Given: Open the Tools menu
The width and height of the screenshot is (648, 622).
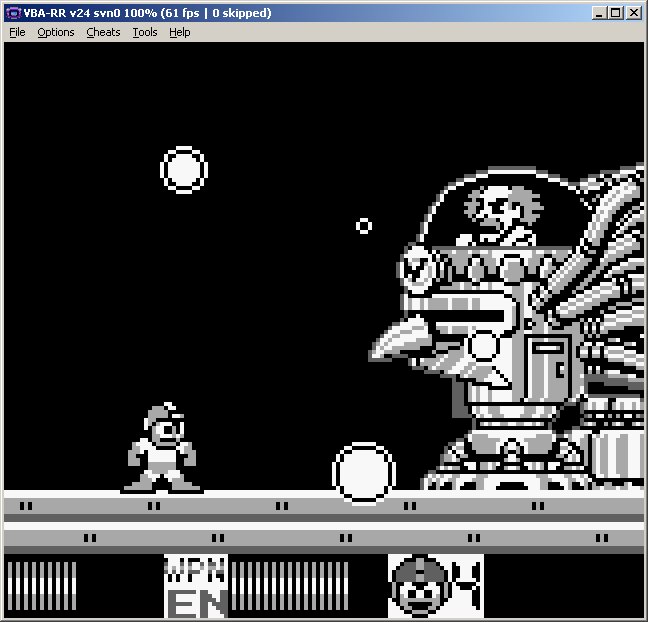Looking at the screenshot, I should (145, 32).
